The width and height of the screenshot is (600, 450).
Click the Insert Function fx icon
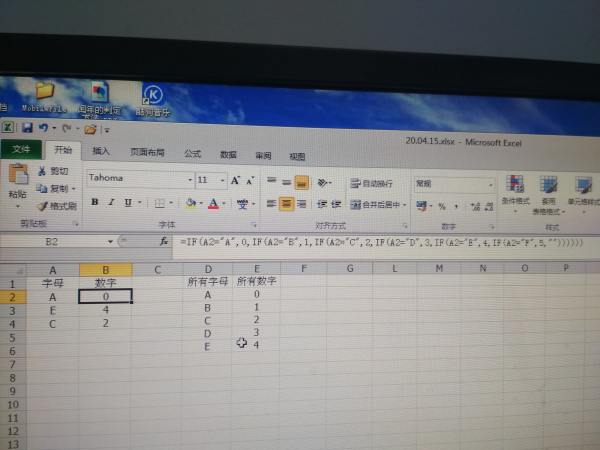tap(164, 241)
